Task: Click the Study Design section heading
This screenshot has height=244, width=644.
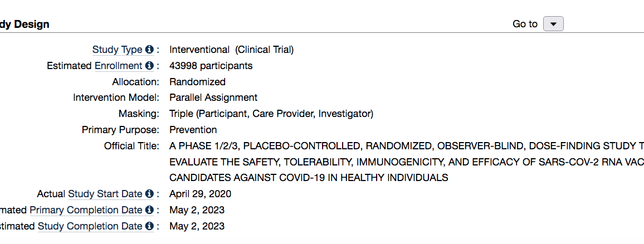Action: click(x=25, y=25)
